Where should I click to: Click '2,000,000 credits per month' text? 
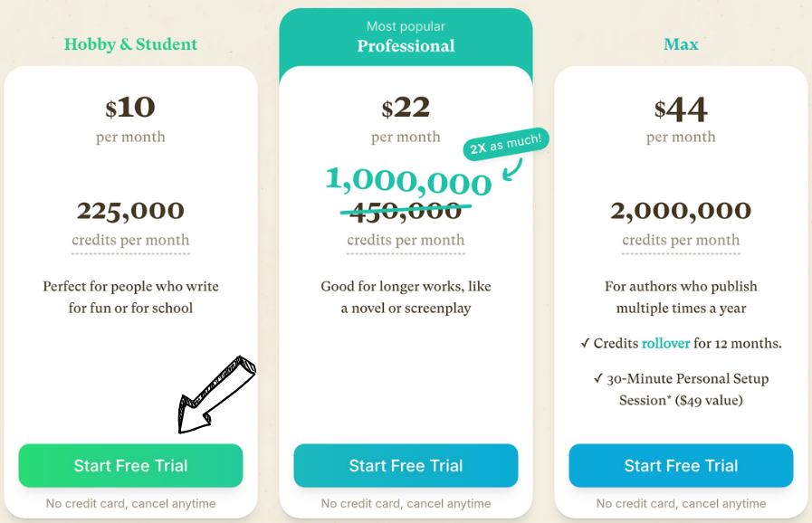click(x=681, y=224)
